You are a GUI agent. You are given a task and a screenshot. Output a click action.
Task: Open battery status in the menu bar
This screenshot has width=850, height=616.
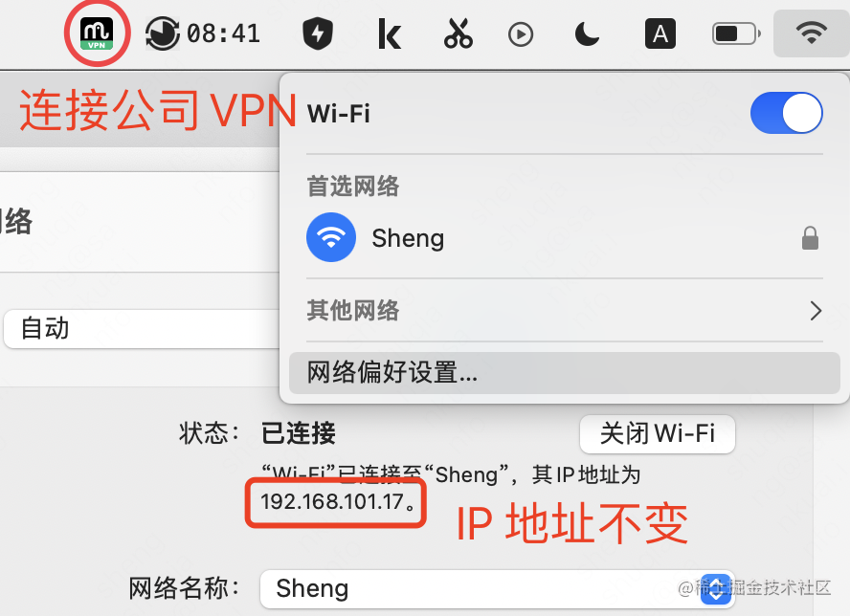[736, 34]
